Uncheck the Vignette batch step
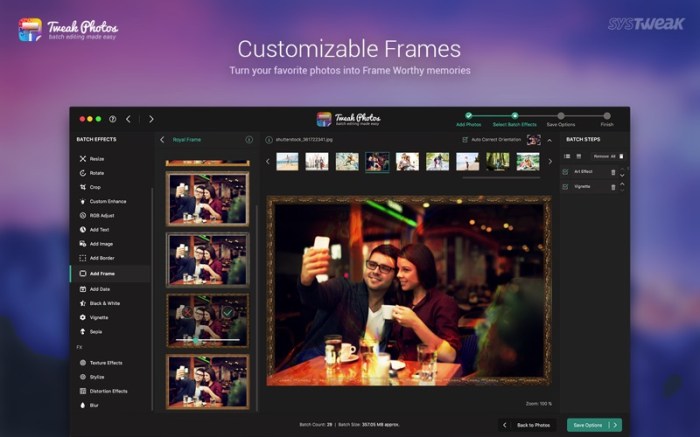Screen dimensions: 700x437 click(566, 187)
